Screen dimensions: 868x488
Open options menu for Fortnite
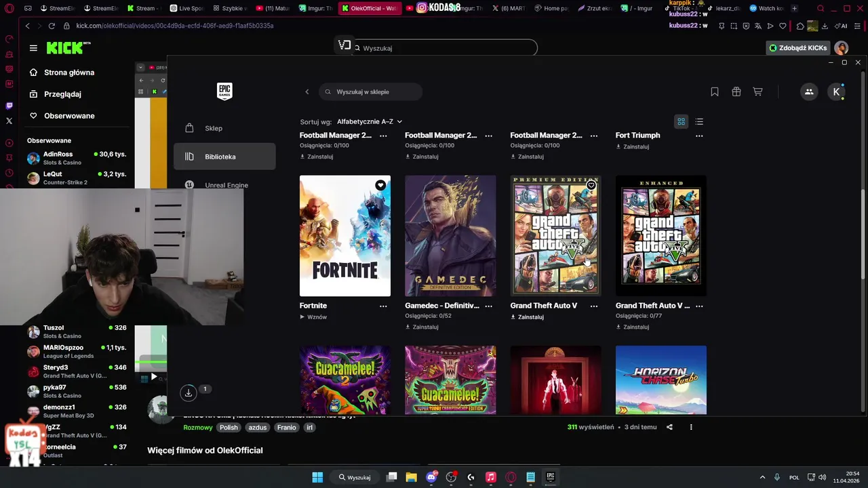383,306
